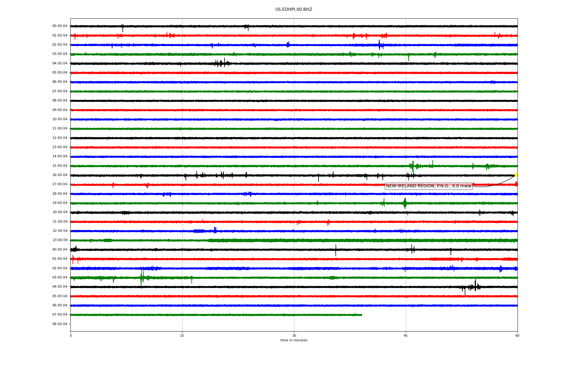
Task: Click the 'time in minutes' axis label
Action: click(x=294, y=340)
